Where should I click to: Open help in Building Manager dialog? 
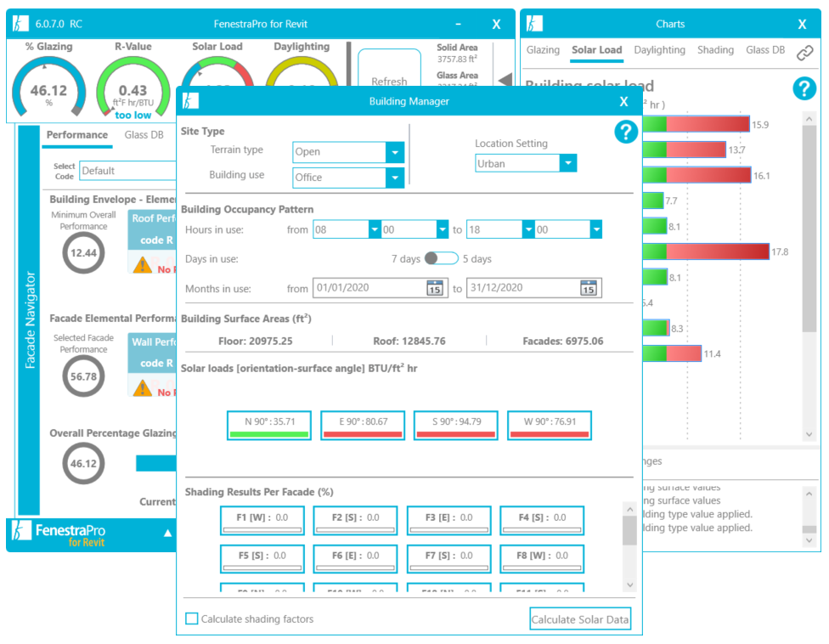click(x=625, y=132)
